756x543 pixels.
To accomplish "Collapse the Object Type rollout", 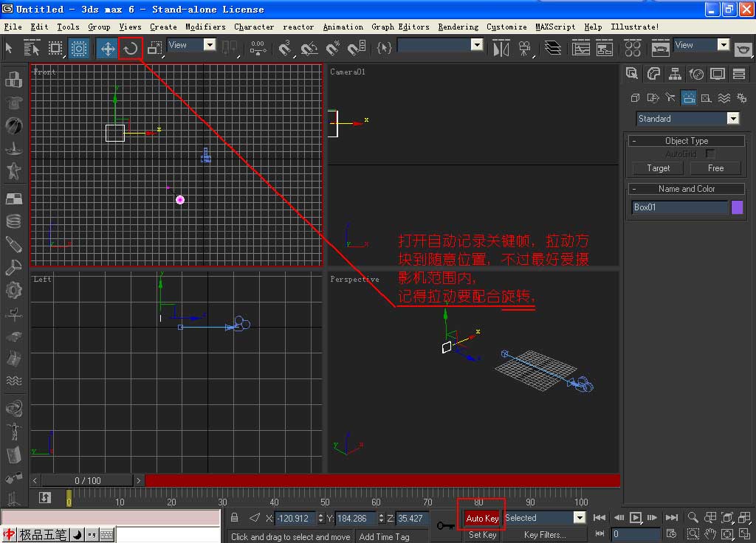I will coord(687,141).
